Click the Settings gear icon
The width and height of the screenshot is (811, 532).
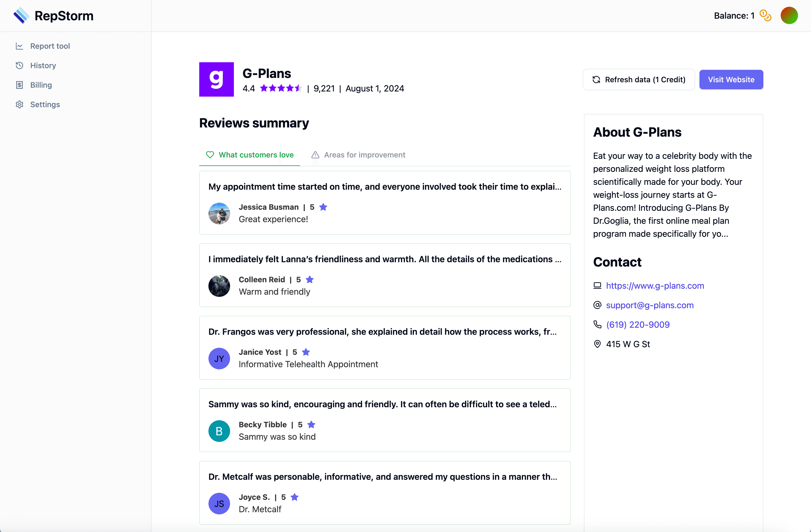19,104
